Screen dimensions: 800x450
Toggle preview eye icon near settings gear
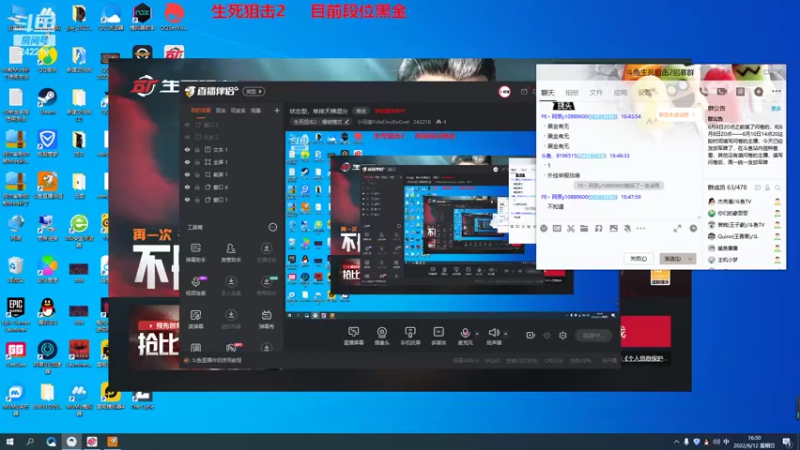[547, 336]
